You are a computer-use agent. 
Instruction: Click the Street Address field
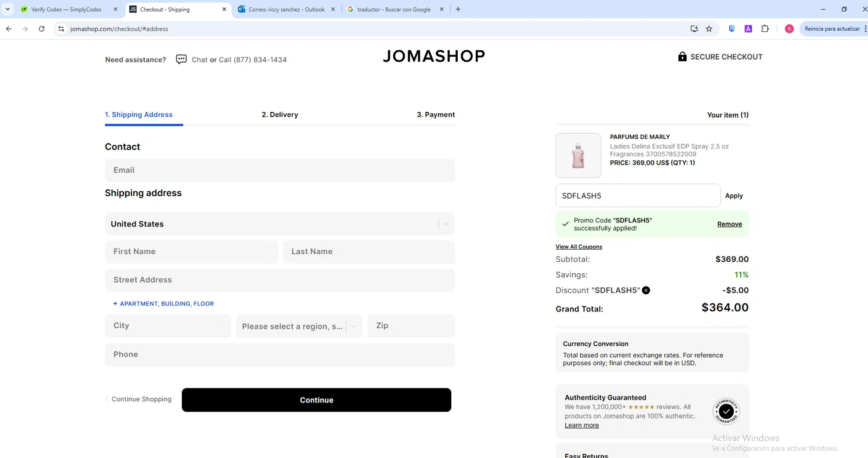279,280
